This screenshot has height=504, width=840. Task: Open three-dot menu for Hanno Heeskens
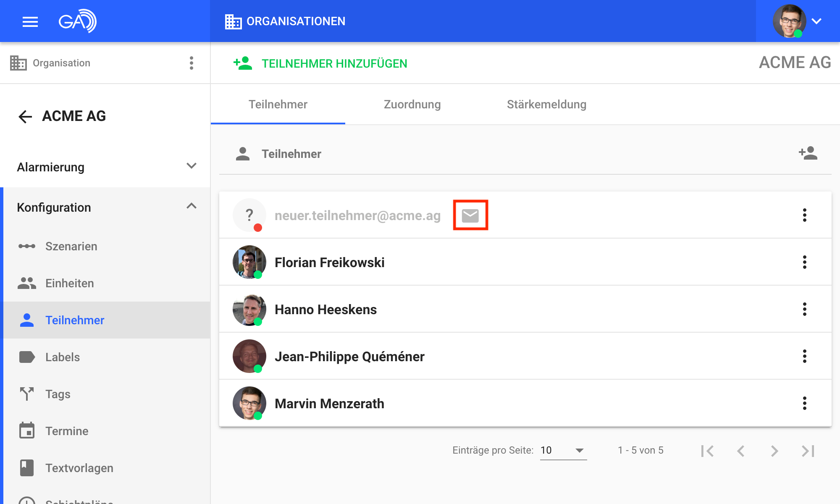804,309
